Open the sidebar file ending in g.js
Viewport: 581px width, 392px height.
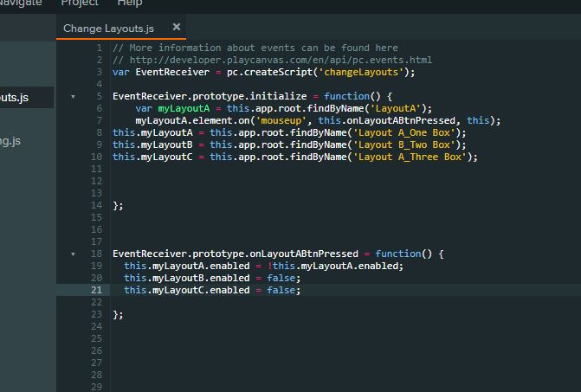[x=12, y=140]
